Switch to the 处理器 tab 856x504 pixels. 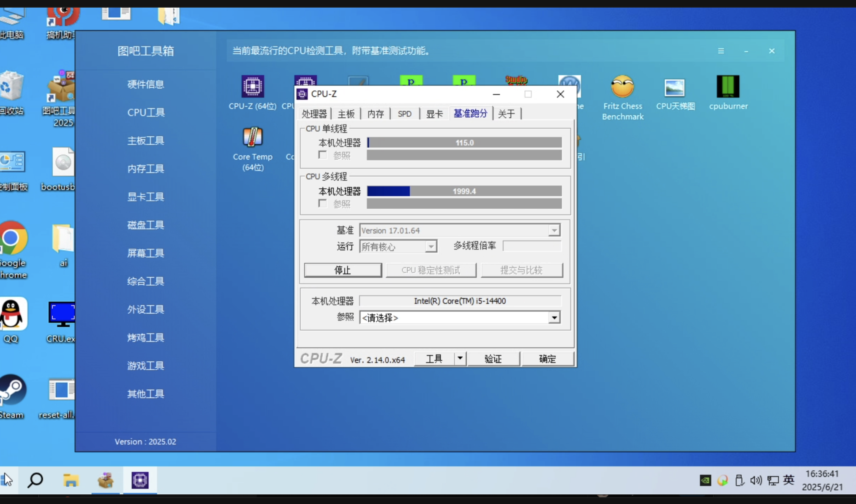(x=314, y=114)
